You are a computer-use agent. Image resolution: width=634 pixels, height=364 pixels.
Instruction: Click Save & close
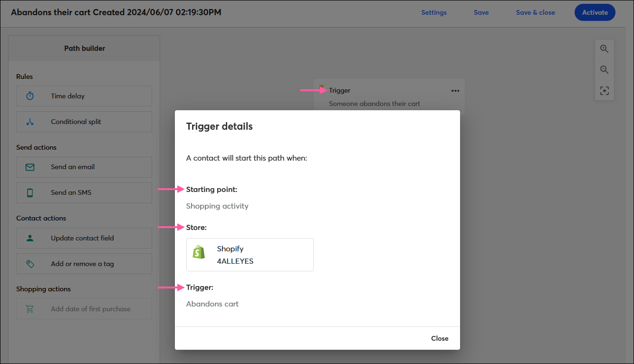click(x=535, y=12)
